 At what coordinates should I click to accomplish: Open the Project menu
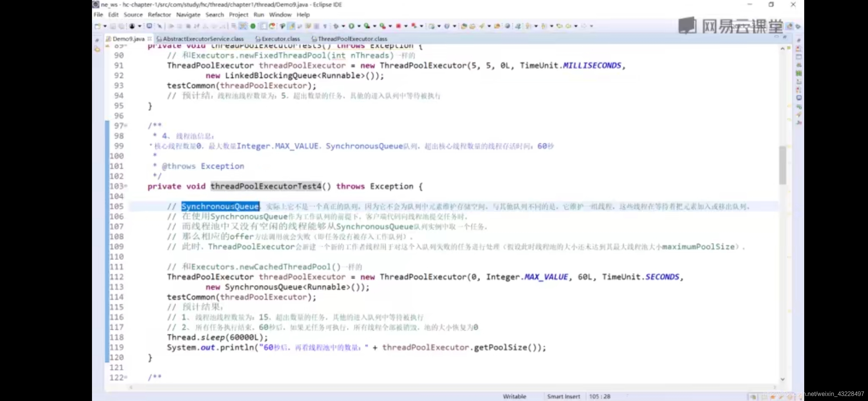click(x=239, y=14)
